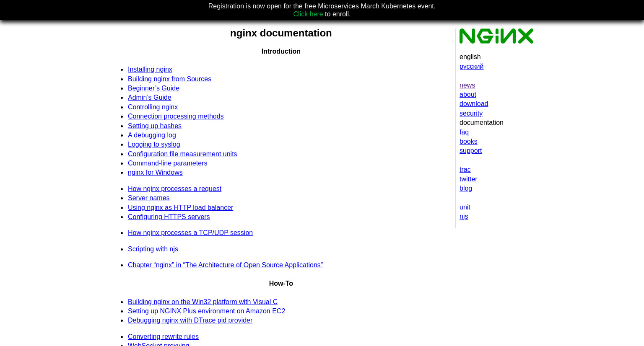Viewport: 644px width, 346px height.
Task: Open Using nginx as HTTP load balancer
Action: click(180, 208)
